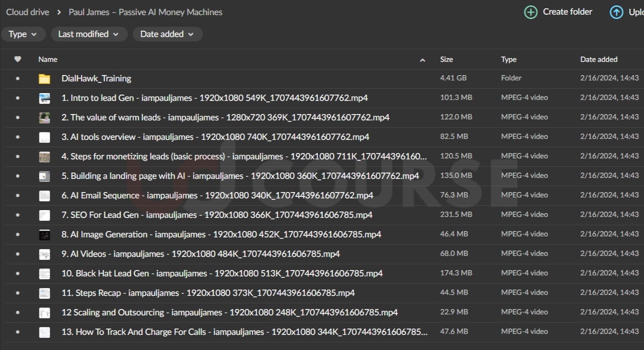644x350 pixels.
Task: Click the Create folder plus icon
Action: [530, 12]
